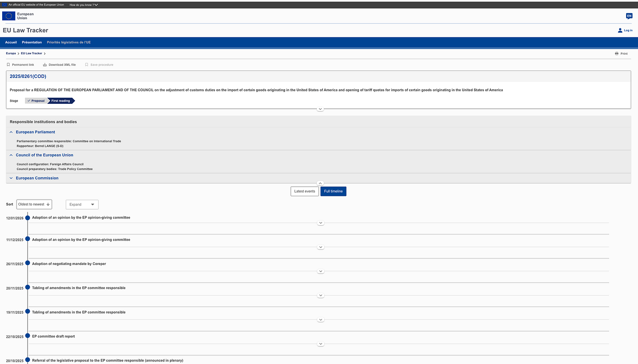Image resolution: width=638 pixels, height=364 pixels.
Task: Click the Permanent link bookmark icon
Action: [x=8, y=64]
